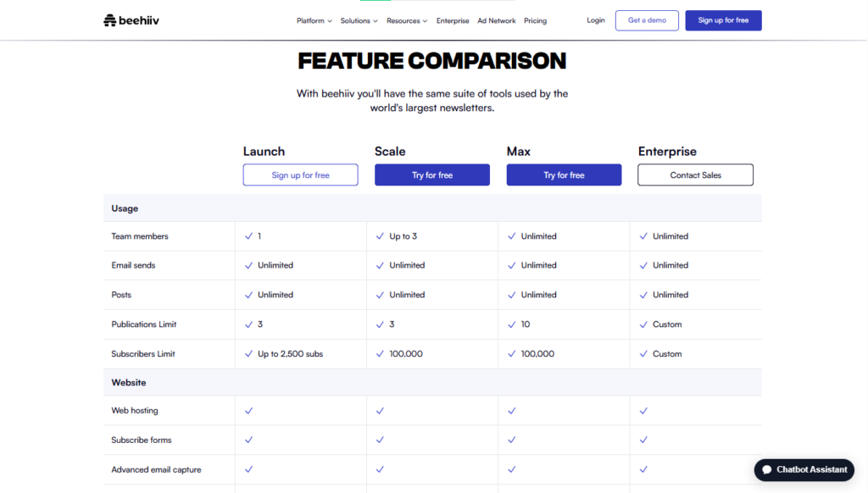The height and width of the screenshot is (493, 868).
Task: Click checkmark for Scale Subscribe forms
Action: tap(380, 440)
